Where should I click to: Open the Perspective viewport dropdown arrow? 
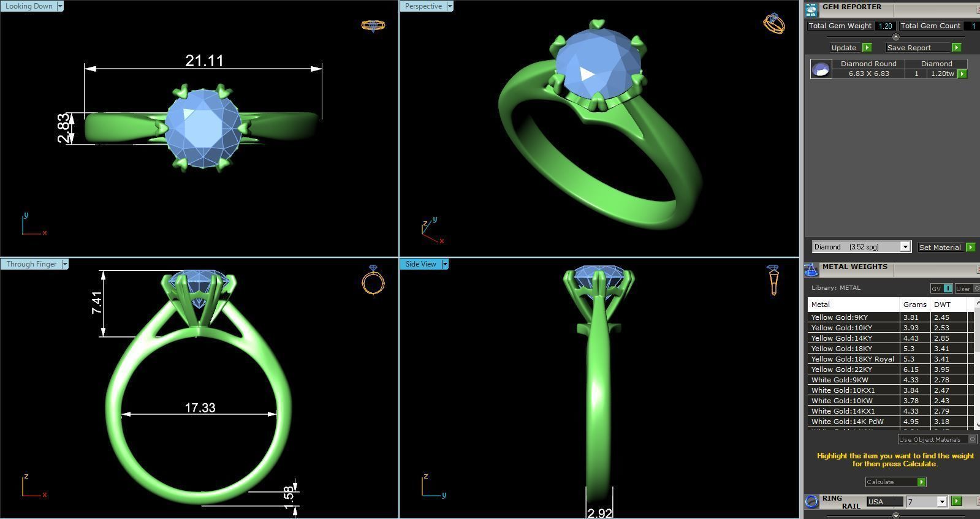(x=449, y=6)
